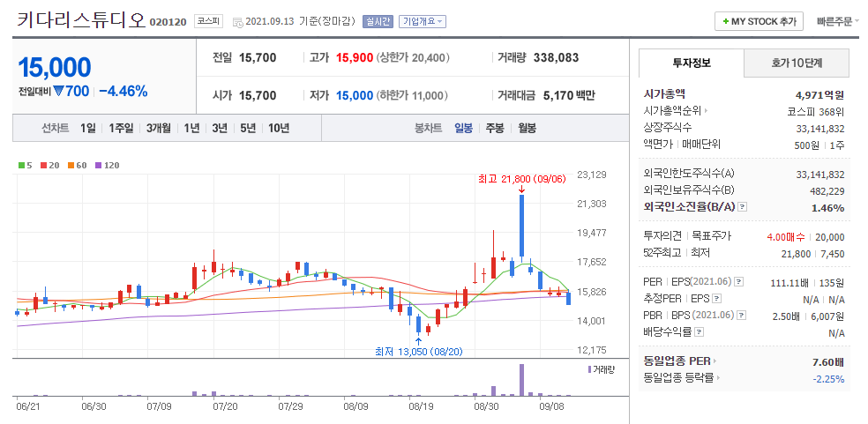This screenshot has width=868, height=424.
Task: Select the 3개월 line chart period
Action: 159,129
